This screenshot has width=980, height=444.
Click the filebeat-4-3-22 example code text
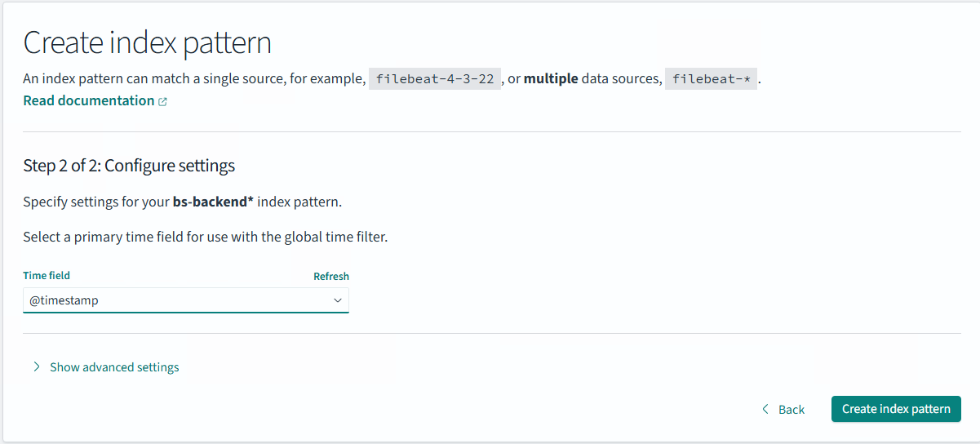tap(435, 79)
